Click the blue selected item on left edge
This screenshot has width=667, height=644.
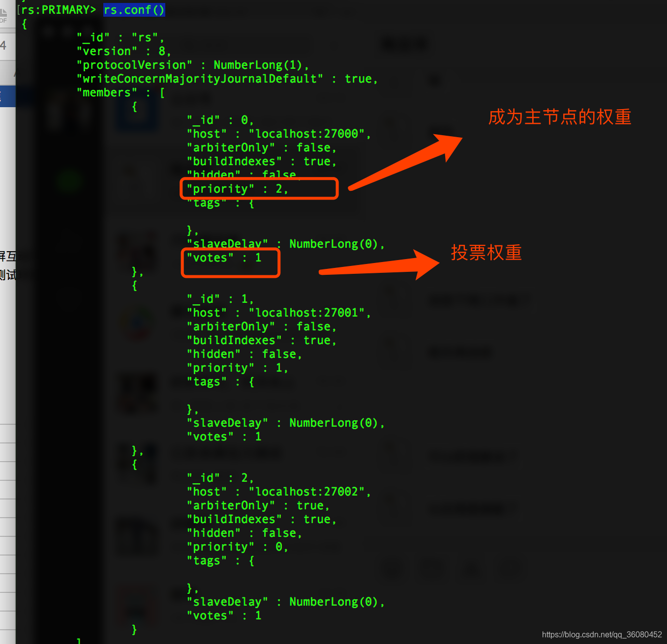(x=8, y=96)
